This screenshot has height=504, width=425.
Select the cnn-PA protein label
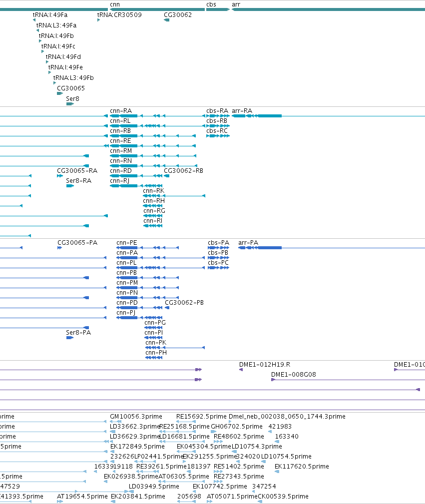coord(127,253)
